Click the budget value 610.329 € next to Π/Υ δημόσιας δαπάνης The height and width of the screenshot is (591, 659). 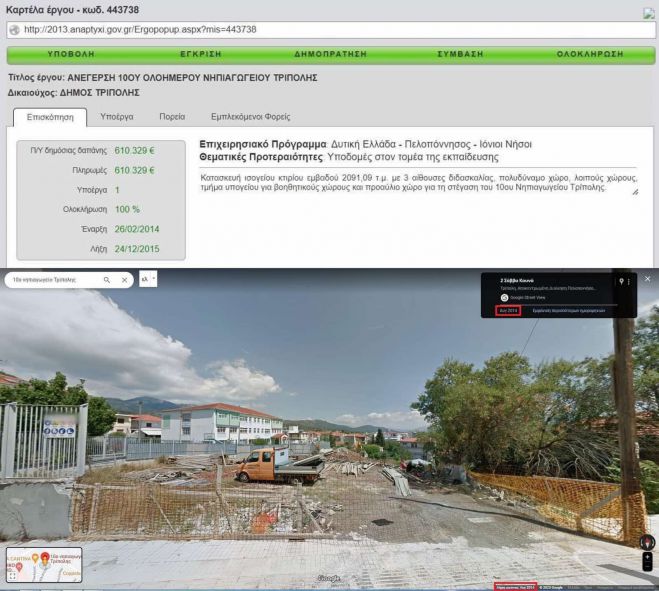[134, 150]
